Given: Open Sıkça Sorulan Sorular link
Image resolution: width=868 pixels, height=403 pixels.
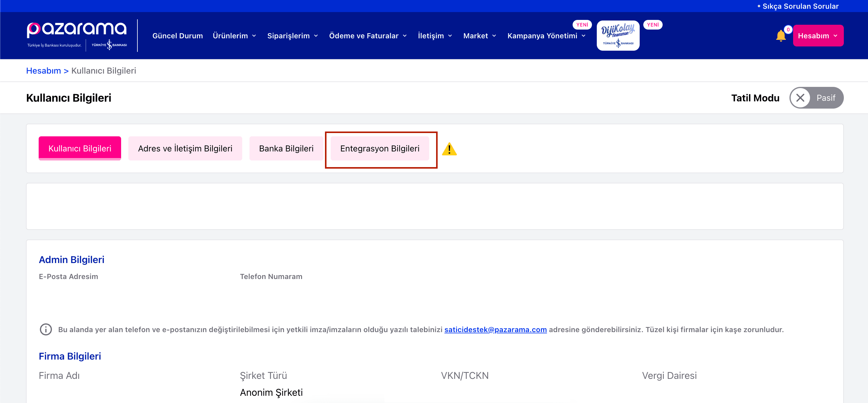Looking at the screenshot, I should [800, 6].
